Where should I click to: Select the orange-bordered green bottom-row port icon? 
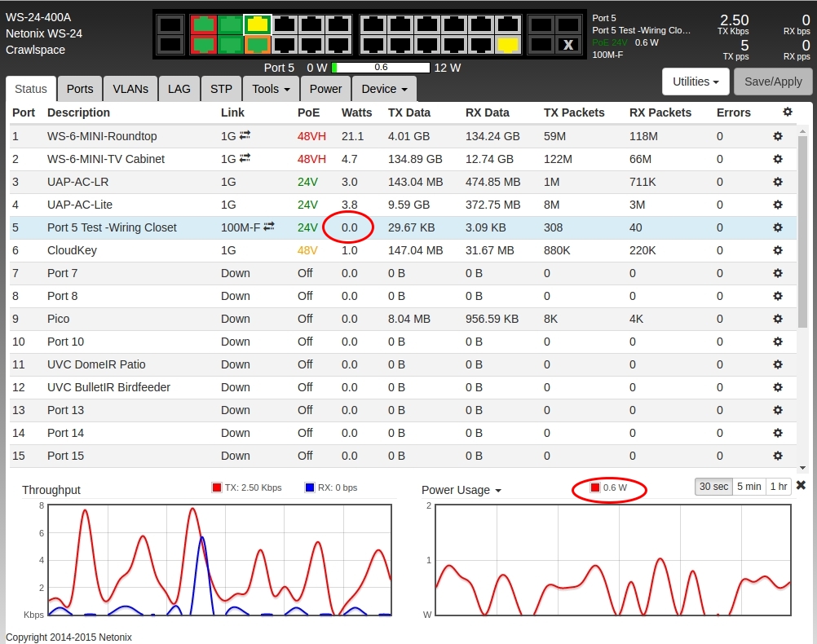(257, 44)
